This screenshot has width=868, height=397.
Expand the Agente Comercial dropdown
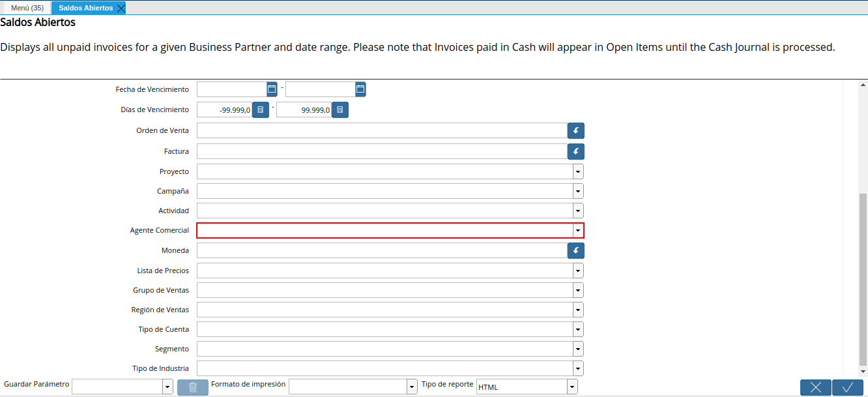click(578, 230)
